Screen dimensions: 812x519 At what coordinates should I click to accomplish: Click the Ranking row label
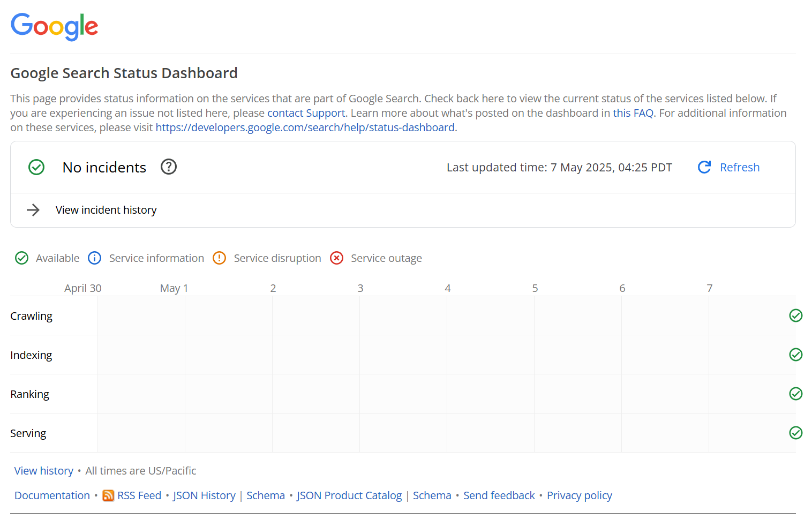pyautogui.click(x=29, y=394)
